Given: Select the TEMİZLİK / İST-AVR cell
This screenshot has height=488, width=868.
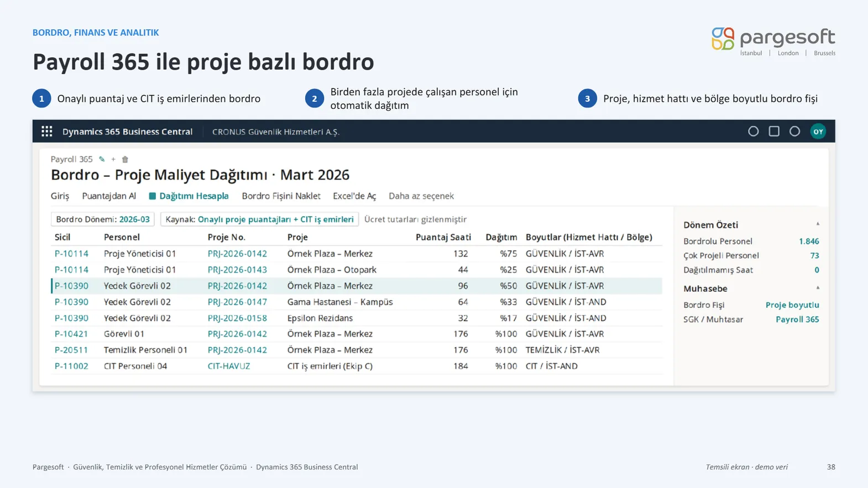Looking at the screenshot, I should click(562, 350).
